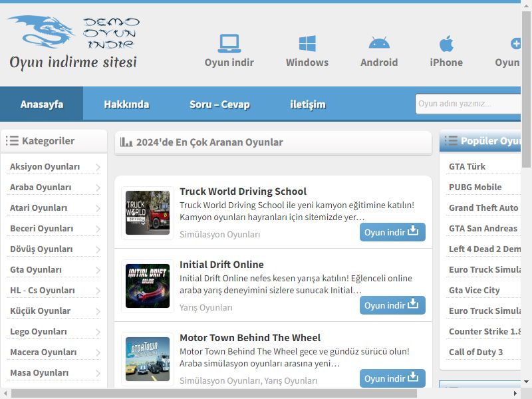
Task: Click the Windows text label in header
Action: click(x=307, y=63)
